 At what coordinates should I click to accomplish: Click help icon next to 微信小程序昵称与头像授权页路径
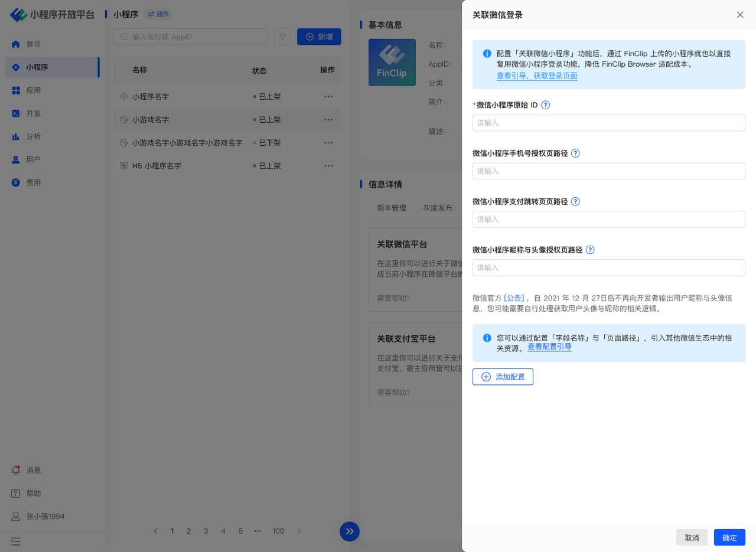click(590, 250)
